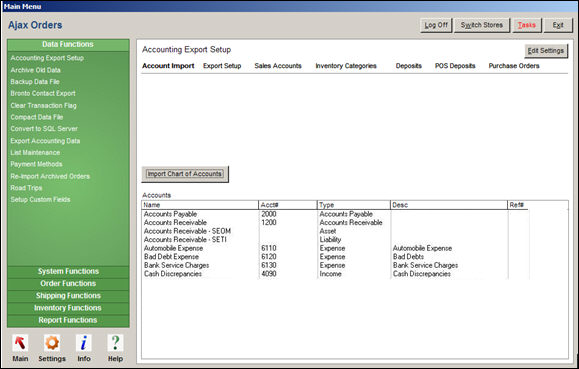Open the Settings gear icon

pos(52,343)
